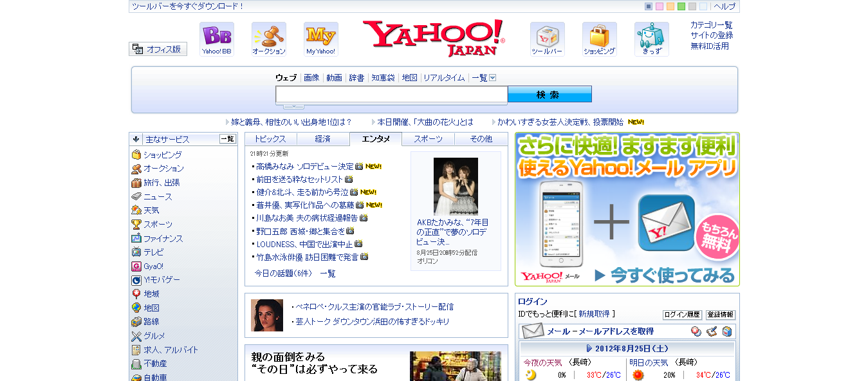The width and height of the screenshot is (868, 381).
Task: Open the ヘルプ link
Action: click(725, 6)
